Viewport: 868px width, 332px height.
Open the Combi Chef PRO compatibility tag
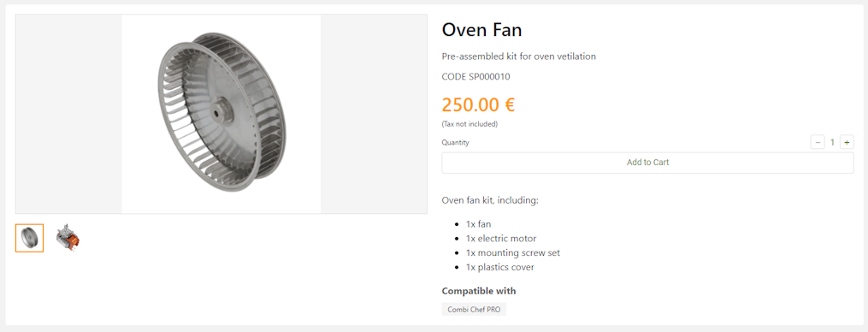tap(474, 309)
